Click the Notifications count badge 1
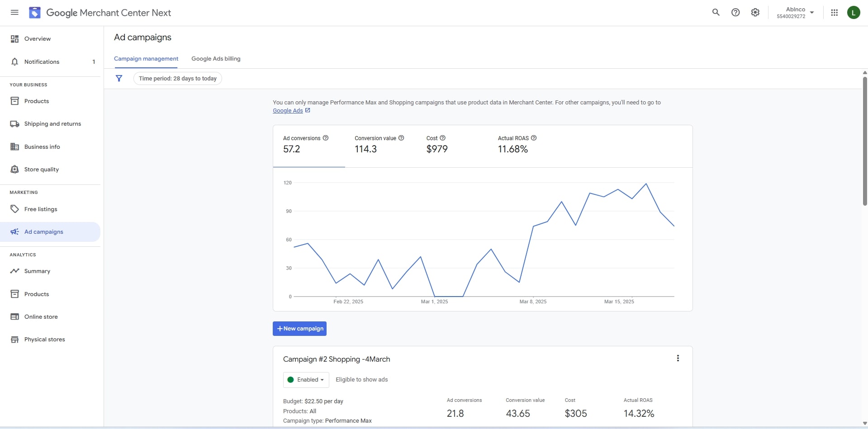The height and width of the screenshot is (429, 868). pyautogui.click(x=94, y=62)
